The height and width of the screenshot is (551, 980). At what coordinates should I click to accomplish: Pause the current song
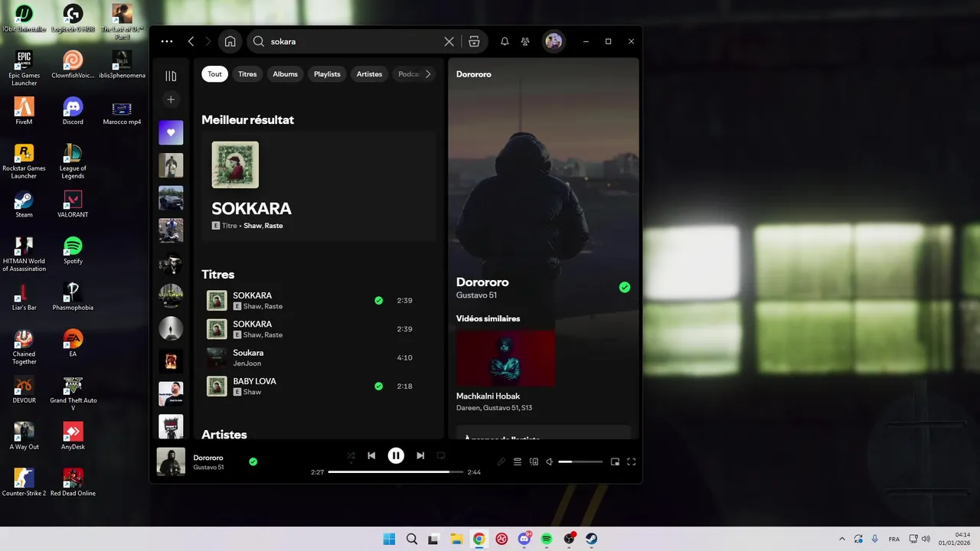tap(396, 455)
